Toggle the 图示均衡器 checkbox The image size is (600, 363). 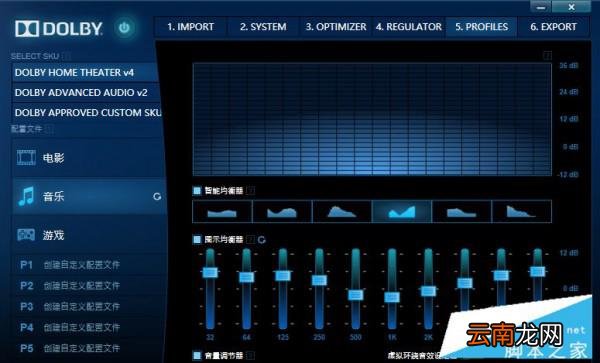tap(197, 239)
